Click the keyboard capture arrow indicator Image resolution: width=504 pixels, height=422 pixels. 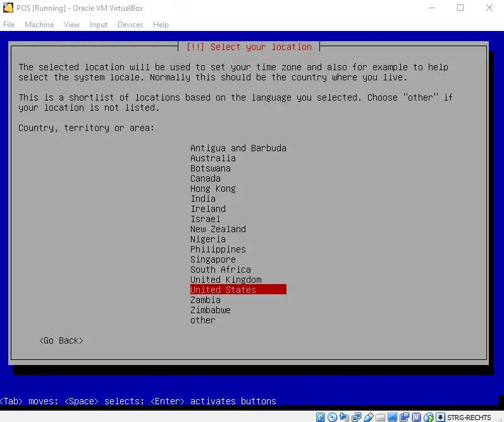[440, 417]
